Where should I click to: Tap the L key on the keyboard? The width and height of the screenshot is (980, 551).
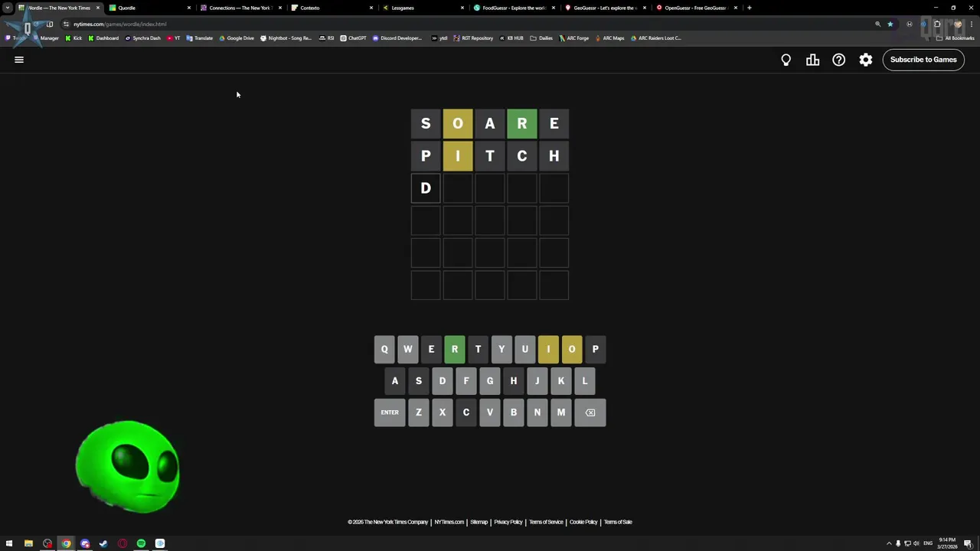click(585, 381)
